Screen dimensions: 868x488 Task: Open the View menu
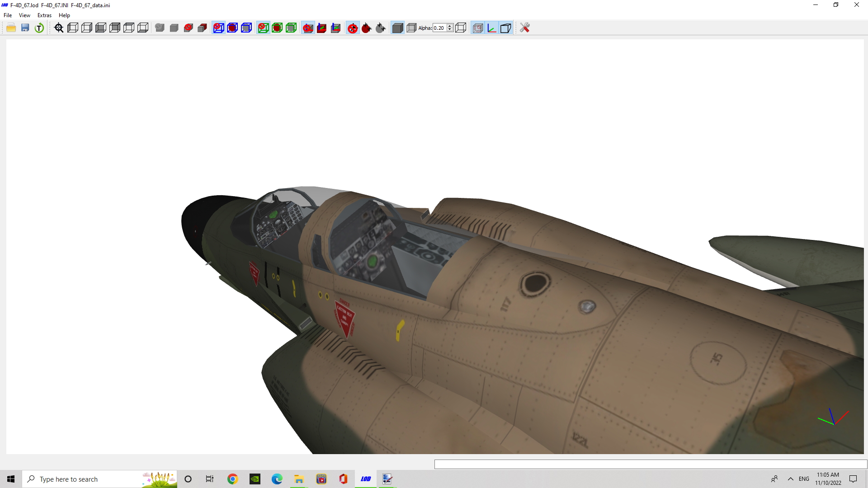(24, 15)
